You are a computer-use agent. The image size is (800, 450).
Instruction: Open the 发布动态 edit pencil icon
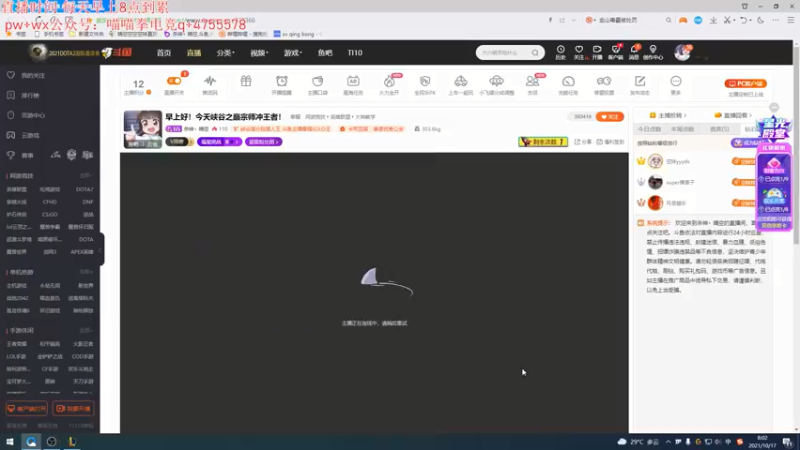point(640,81)
